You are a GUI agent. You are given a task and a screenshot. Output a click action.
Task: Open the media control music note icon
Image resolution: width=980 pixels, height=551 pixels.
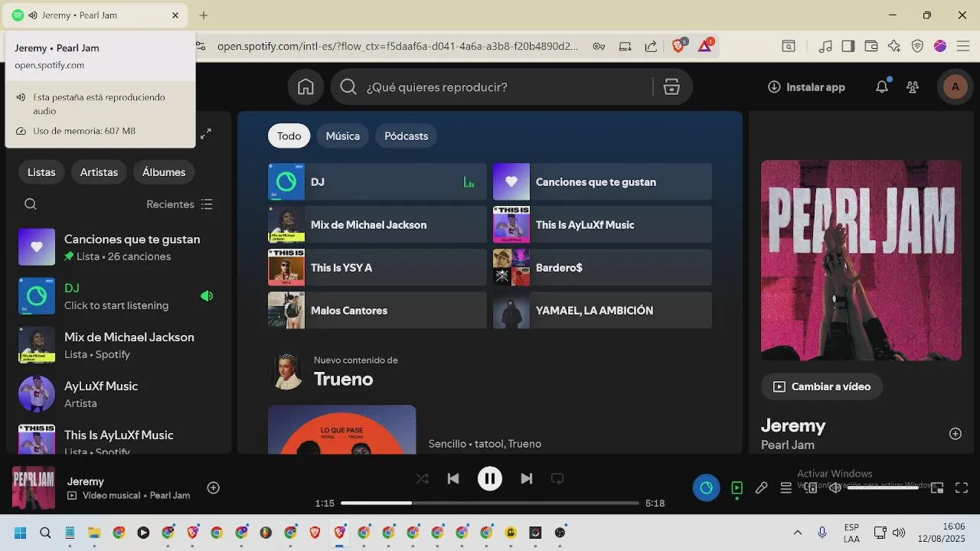825,46
